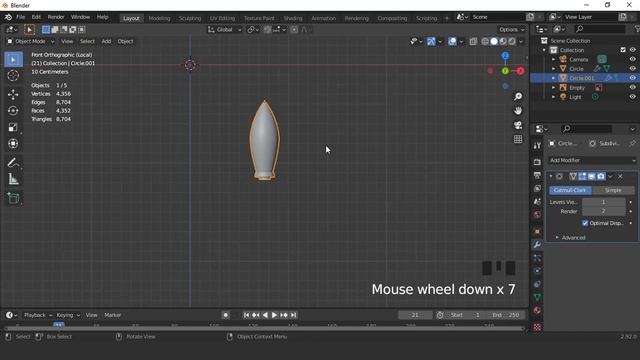This screenshot has width=640, height=360.
Task: Hide the Camera object in outliner
Action: [x=632, y=60]
